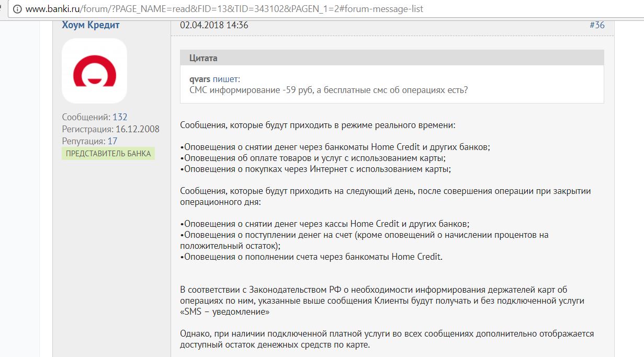Screen dimensions: 644x357
Task: Click the Home Credit avatar logo
Action: 94,71
